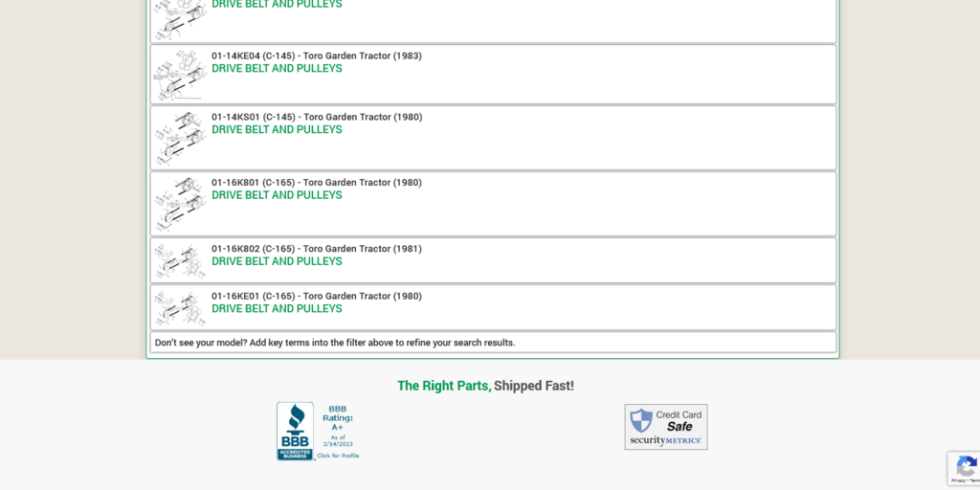Open Drive Belt and Pulleys link for 01-16K802
Image resolution: width=980 pixels, height=490 pixels.
(x=277, y=262)
